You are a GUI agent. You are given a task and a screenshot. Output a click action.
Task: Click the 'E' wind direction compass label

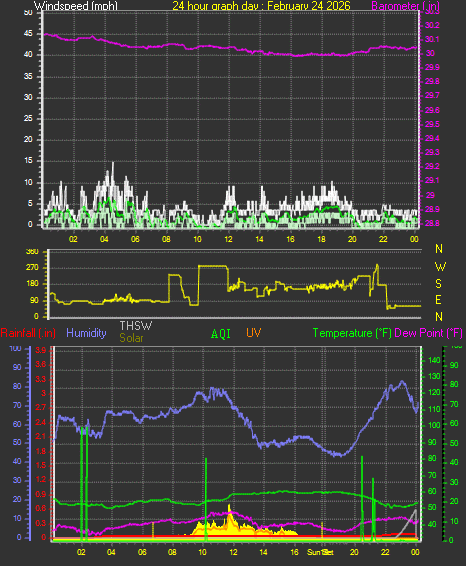tap(439, 300)
